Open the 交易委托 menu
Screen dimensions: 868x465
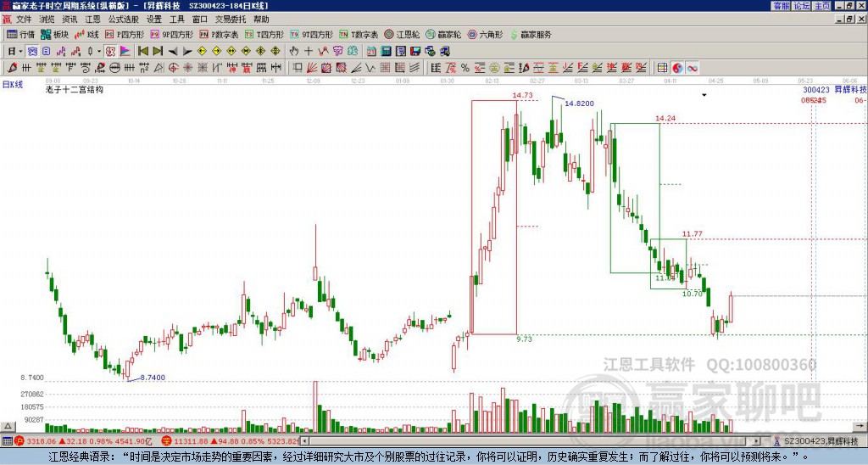click(x=231, y=20)
